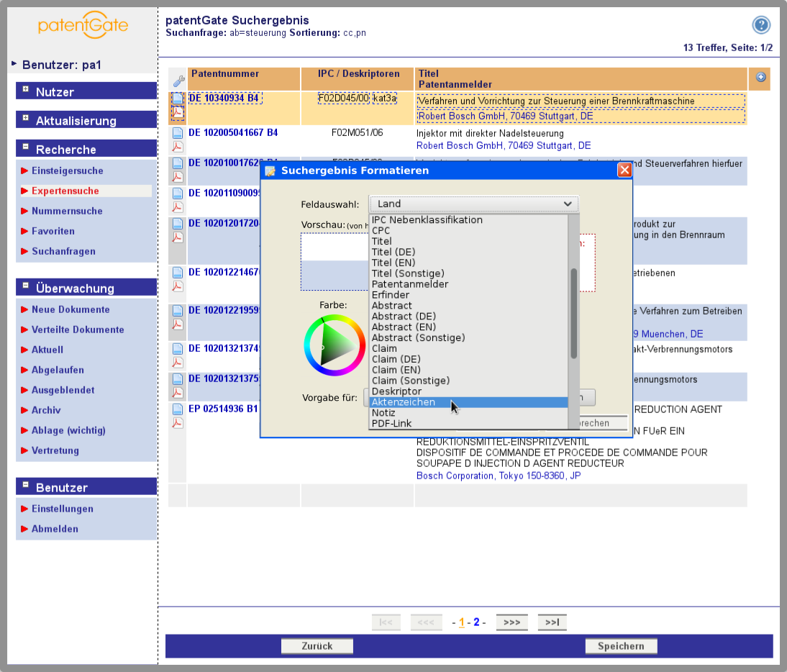Open Suchanfragen in the sidebar
This screenshot has width=787, height=672.
[63, 251]
